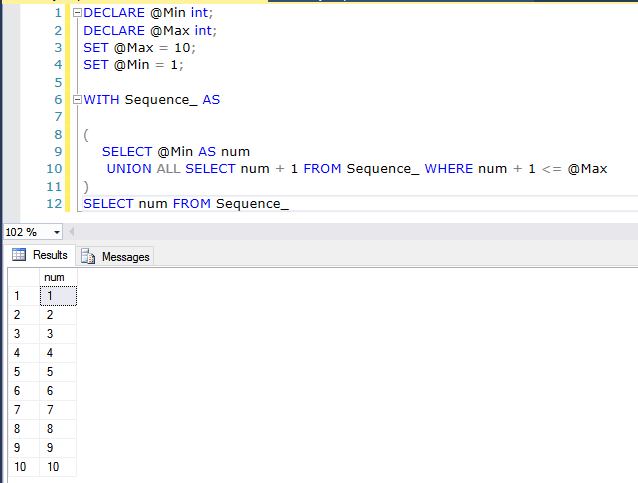Select row header 1 in results grid

point(24,296)
